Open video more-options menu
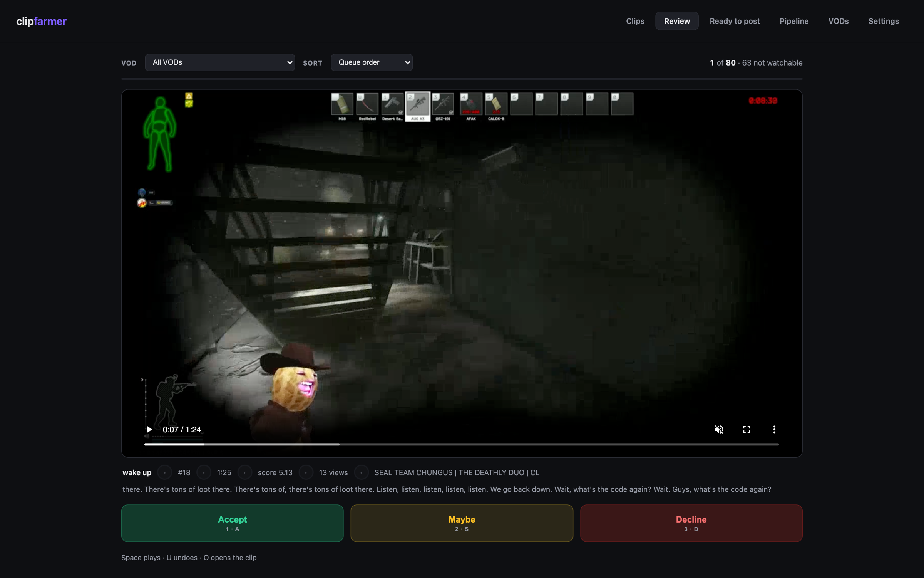The width and height of the screenshot is (924, 578). point(774,429)
